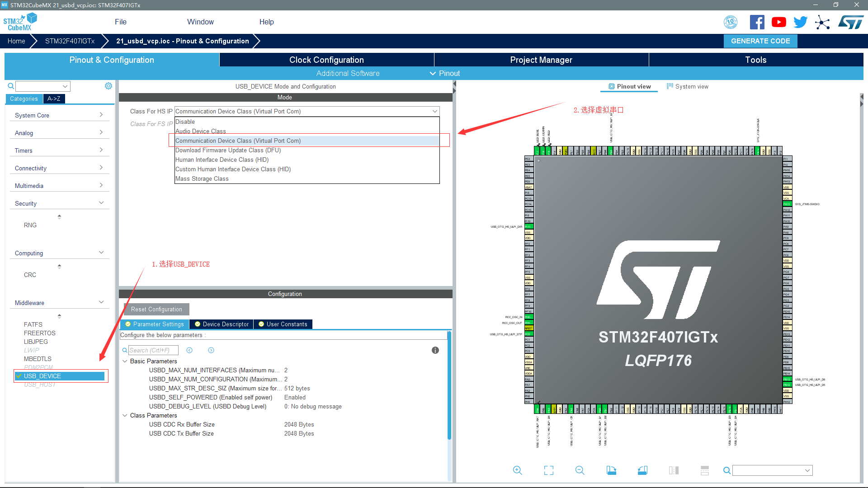The height and width of the screenshot is (488, 868).
Task: Rotate the chip counterclockwise
Action: pyautogui.click(x=642, y=470)
